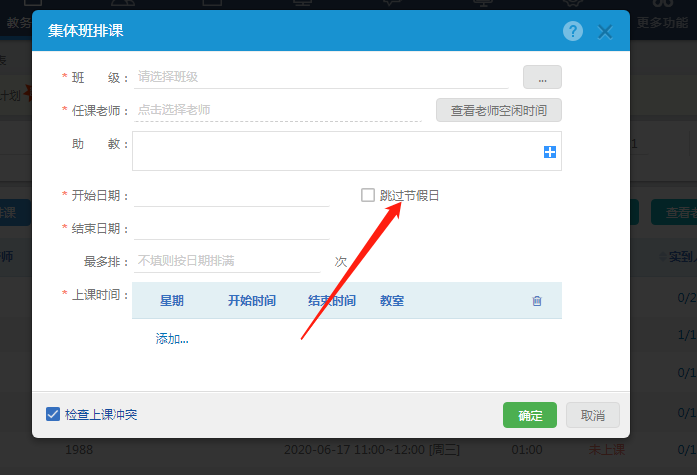Click inside the 助教 box
697x475 pixels.
(347, 151)
